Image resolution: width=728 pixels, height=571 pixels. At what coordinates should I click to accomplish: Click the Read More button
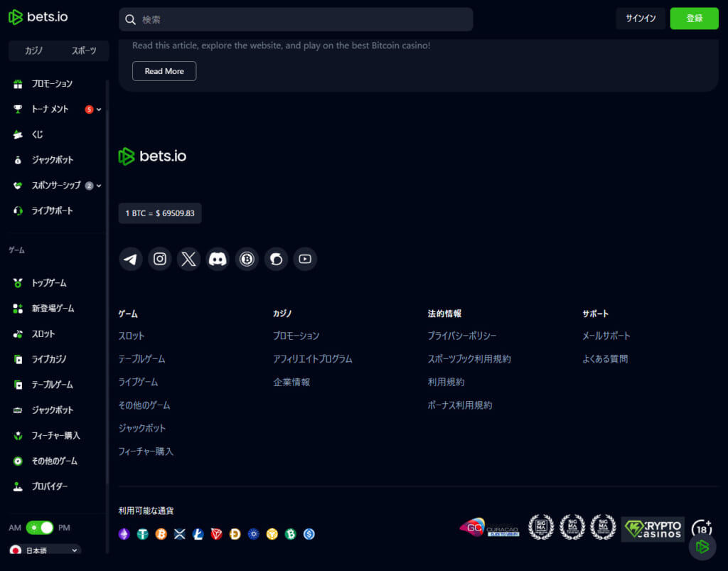tap(164, 71)
